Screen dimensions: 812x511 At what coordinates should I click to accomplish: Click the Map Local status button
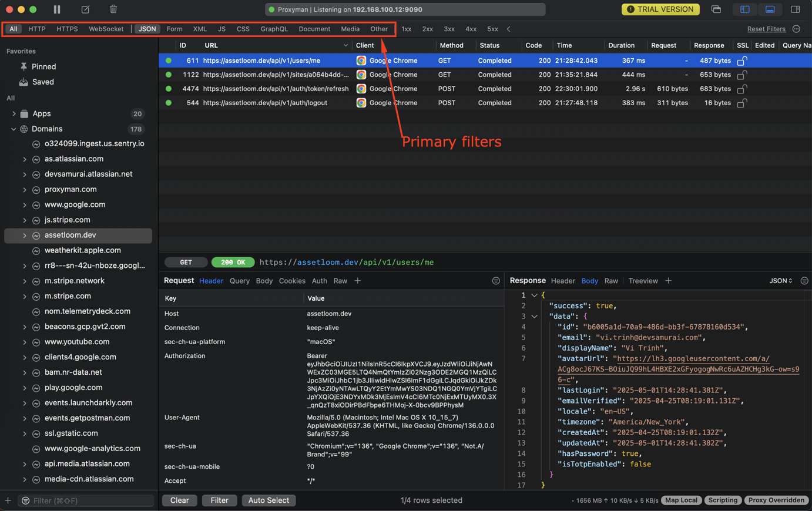(x=682, y=500)
